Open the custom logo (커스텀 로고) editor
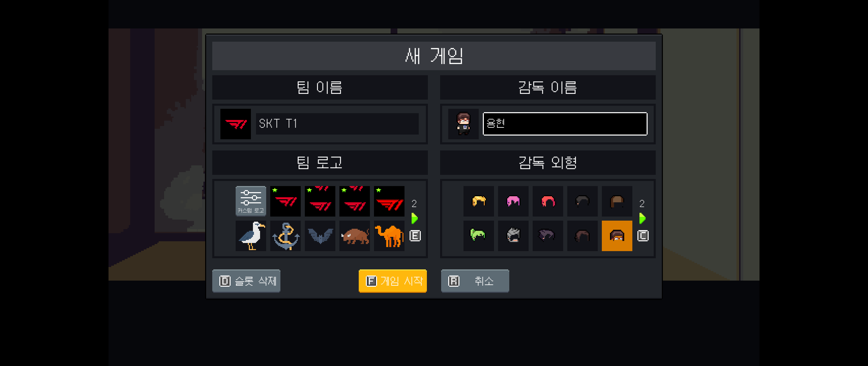868x366 pixels. tap(251, 201)
